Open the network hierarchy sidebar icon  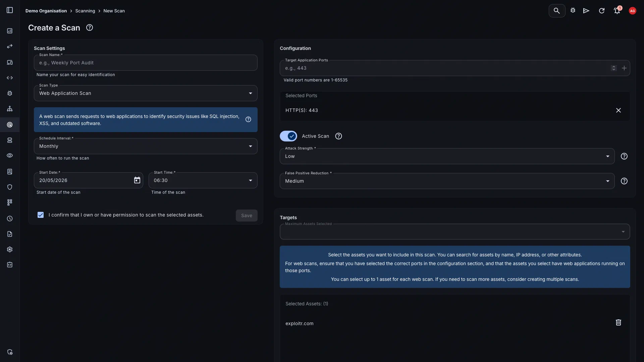10,109
